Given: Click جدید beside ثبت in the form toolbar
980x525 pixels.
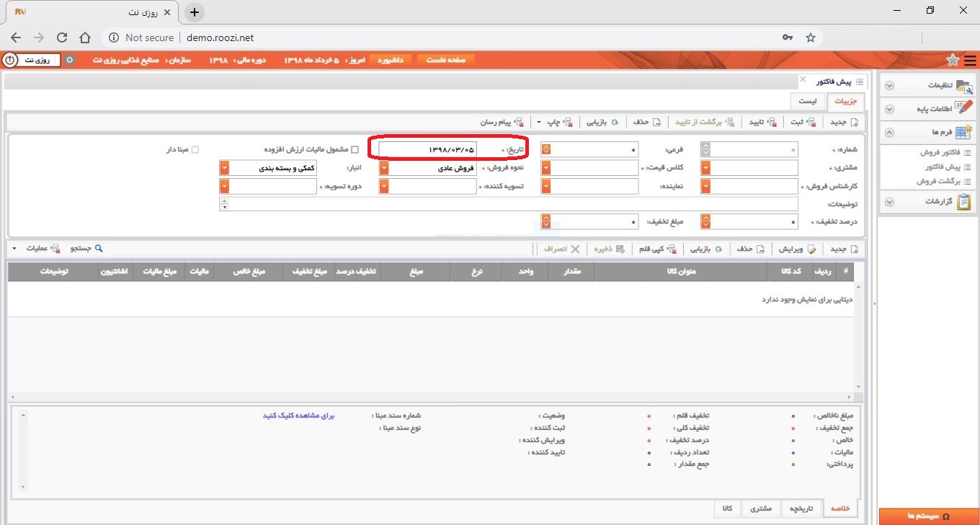Looking at the screenshot, I should coord(842,122).
